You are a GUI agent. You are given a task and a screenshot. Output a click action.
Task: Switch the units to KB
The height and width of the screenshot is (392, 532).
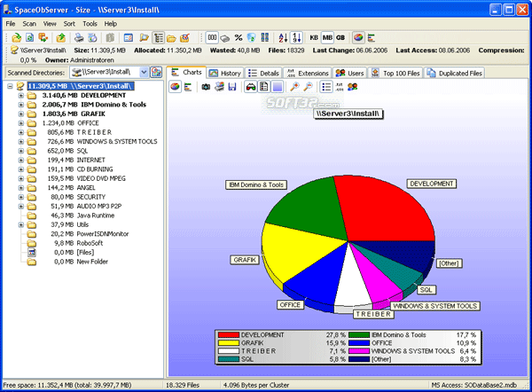click(x=314, y=37)
